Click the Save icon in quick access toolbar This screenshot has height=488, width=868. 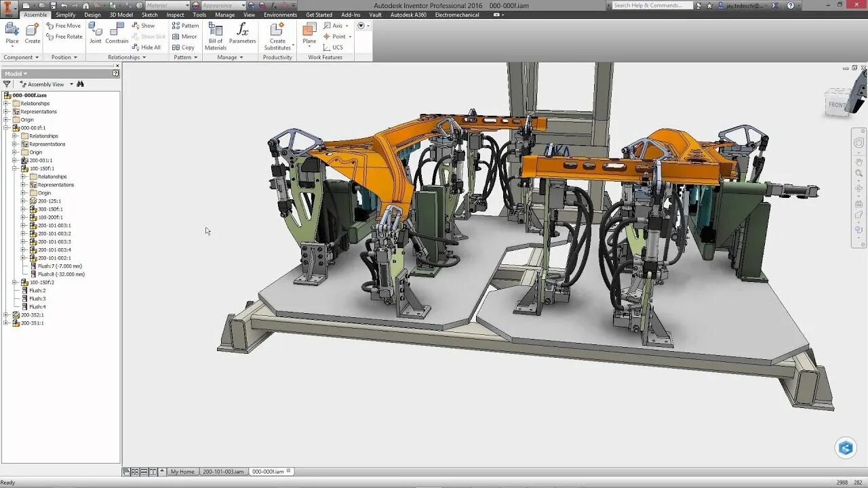(x=53, y=5)
